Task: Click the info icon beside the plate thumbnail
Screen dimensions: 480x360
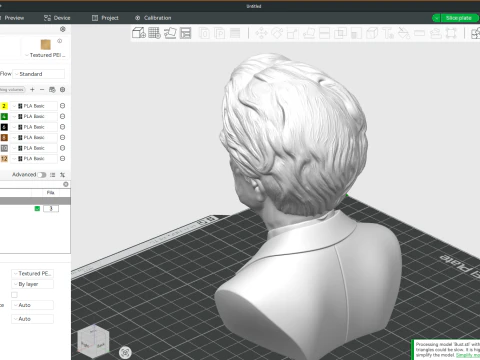Action: [x=59, y=41]
